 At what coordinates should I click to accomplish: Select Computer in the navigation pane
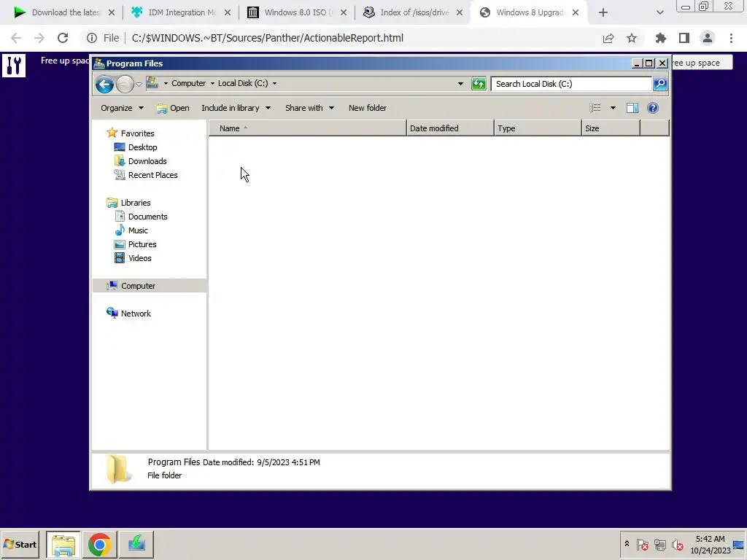point(138,286)
